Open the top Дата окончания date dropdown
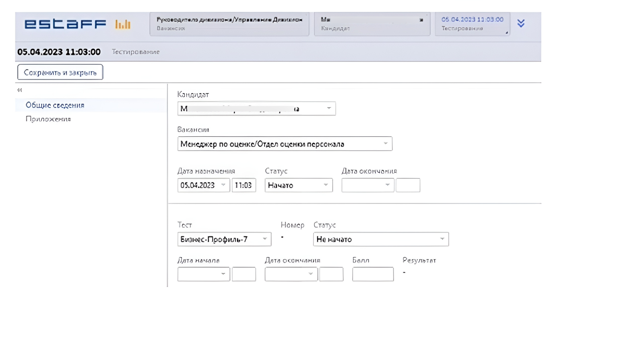 (368, 185)
